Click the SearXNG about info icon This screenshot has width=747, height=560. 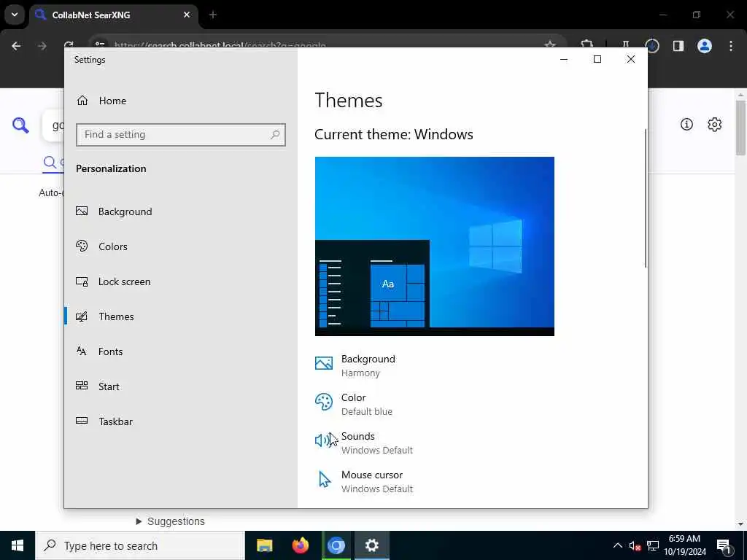click(686, 124)
